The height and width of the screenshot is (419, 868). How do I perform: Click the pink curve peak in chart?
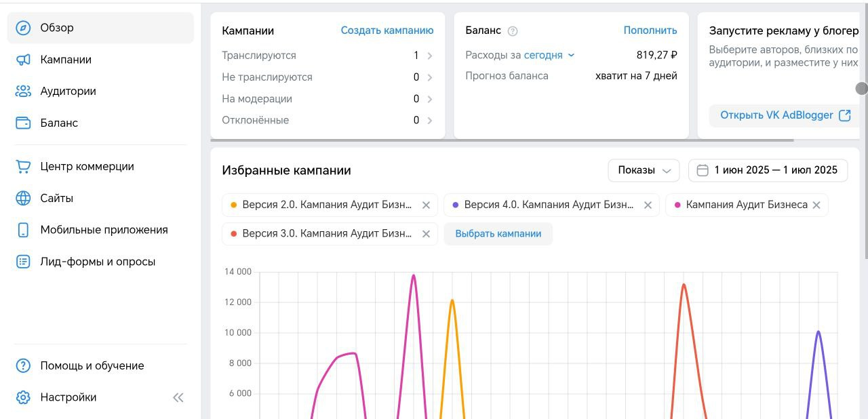414,275
